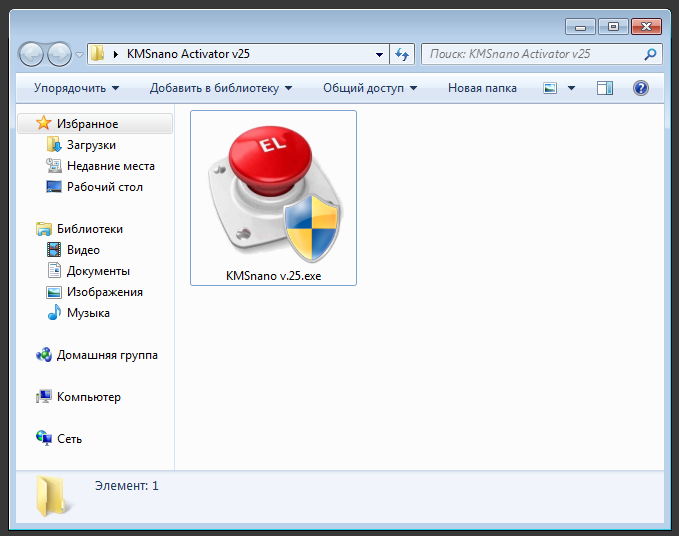Click the Новая папка button
Screen dimensions: 679x536
click(482, 88)
